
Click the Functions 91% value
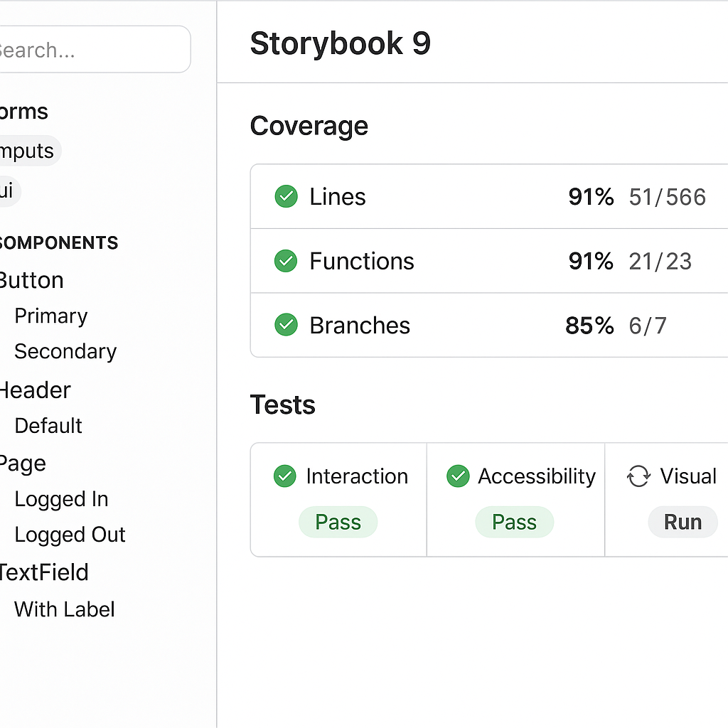coord(591,262)
